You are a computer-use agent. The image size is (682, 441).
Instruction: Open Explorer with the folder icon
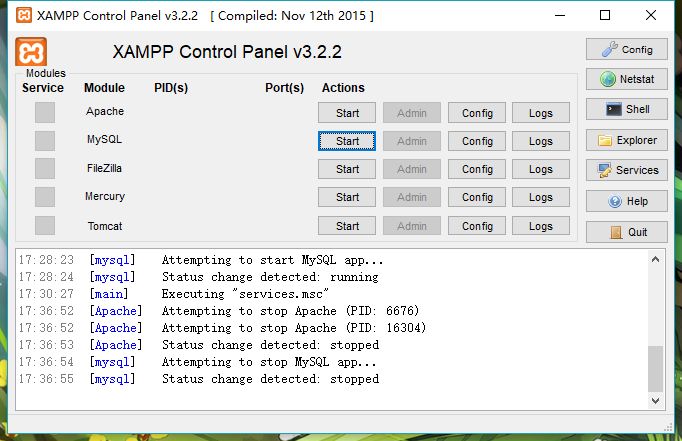(626, 140)
